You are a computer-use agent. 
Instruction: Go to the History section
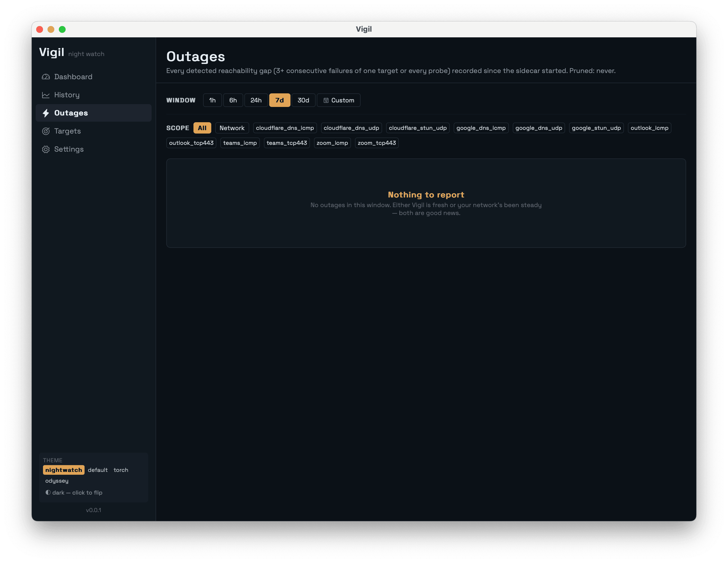click(x=93, y=95)
